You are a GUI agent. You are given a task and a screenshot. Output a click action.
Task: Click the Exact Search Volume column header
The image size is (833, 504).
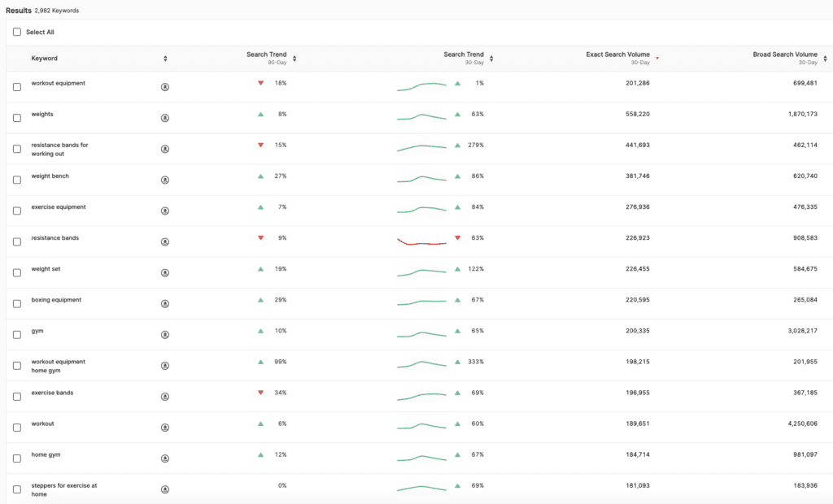click(x=617, y=55)
